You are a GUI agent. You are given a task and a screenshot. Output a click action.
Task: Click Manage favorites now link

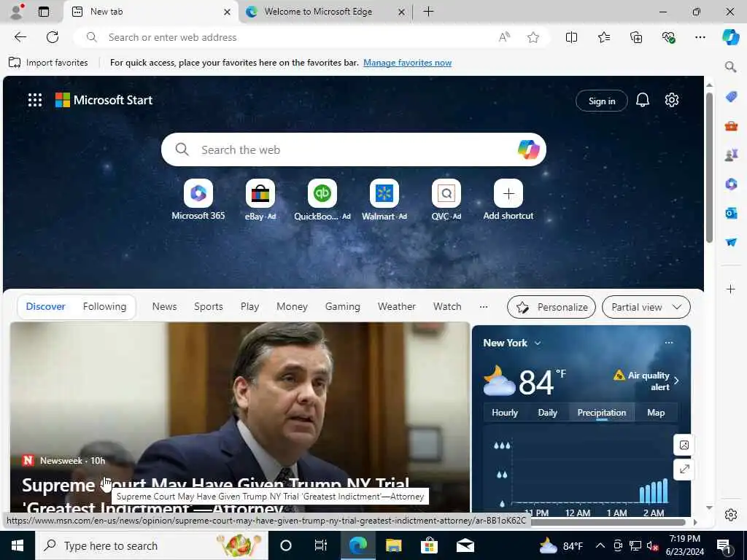407,63
